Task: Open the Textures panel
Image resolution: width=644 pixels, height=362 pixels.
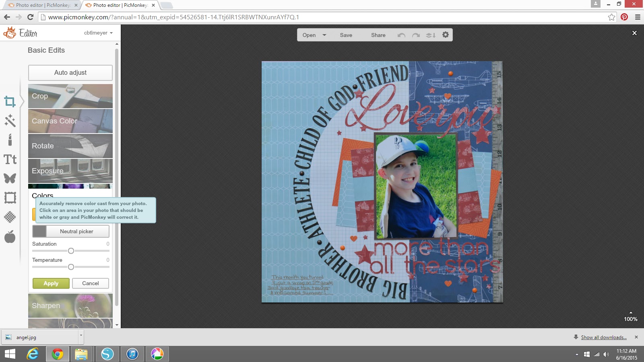Action: point(10,217)
